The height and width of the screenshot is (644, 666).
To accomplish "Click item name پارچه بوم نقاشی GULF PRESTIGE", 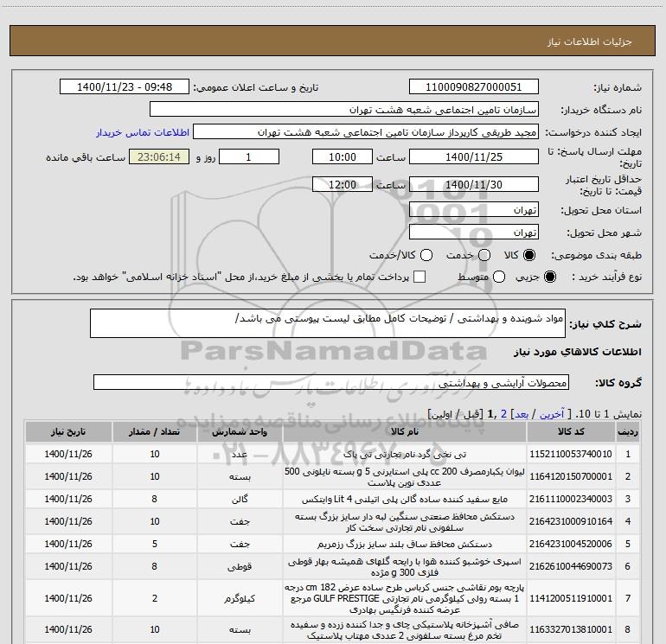I will click(x=405, y=598).
